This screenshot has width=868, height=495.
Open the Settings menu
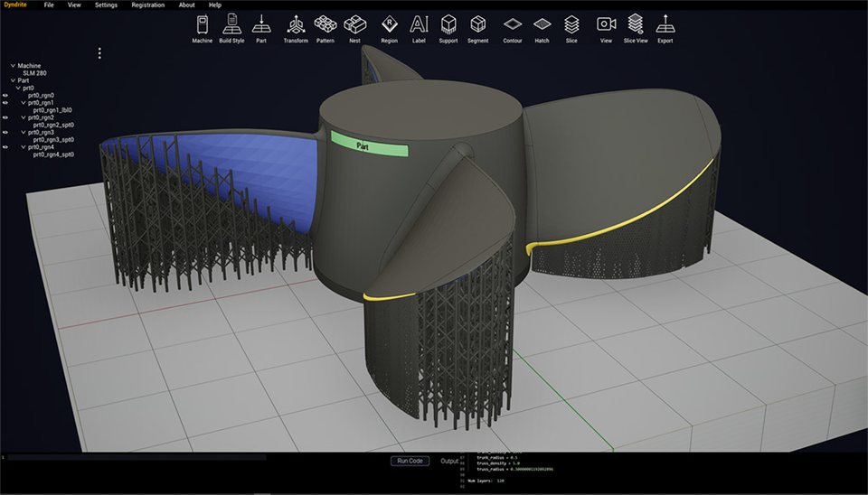point(106,5)
